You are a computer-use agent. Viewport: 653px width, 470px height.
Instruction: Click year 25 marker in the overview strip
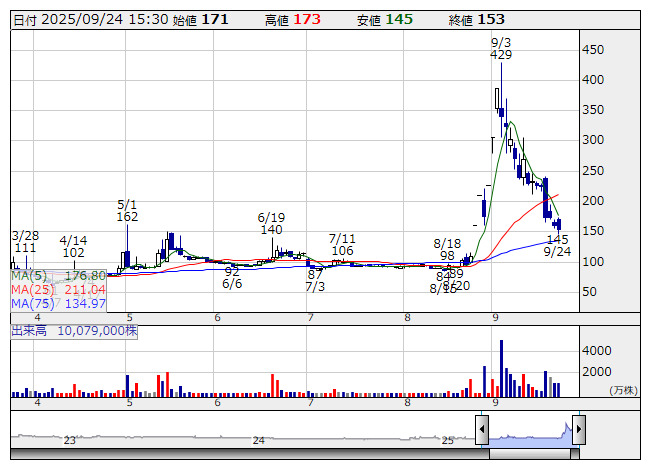(x=448, y=440)
